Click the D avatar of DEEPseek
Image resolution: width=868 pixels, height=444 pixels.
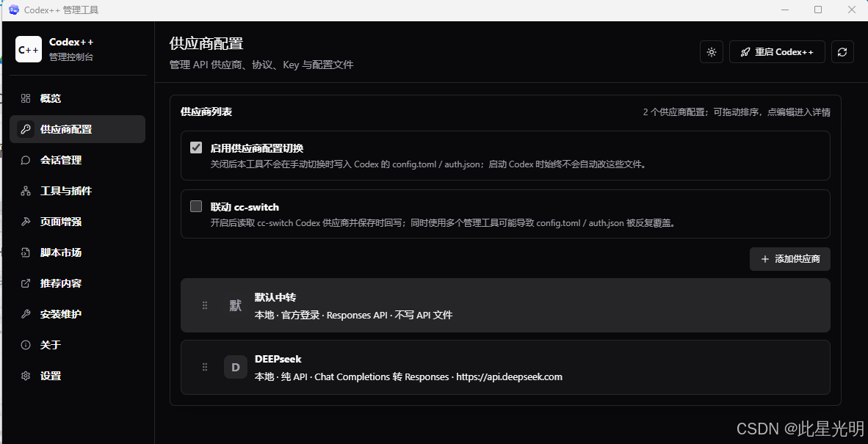click(x=236, y=367)
